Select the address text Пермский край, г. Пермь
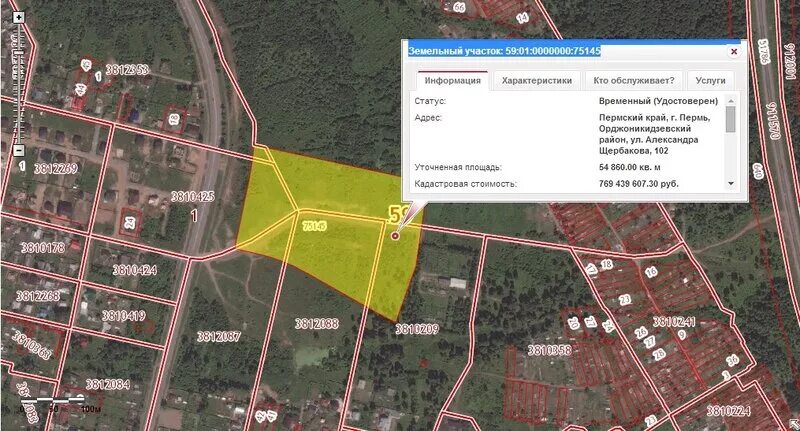 (x=654, y=118)
